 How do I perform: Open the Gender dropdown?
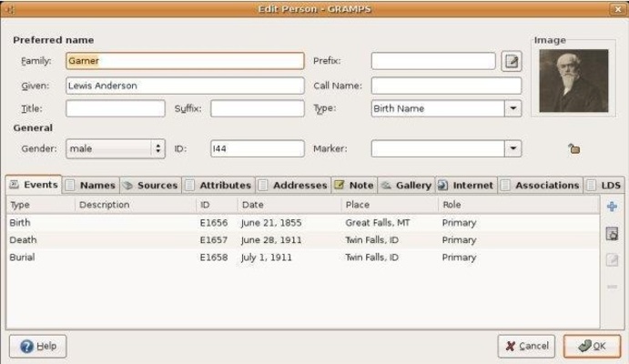coord(158,147)
